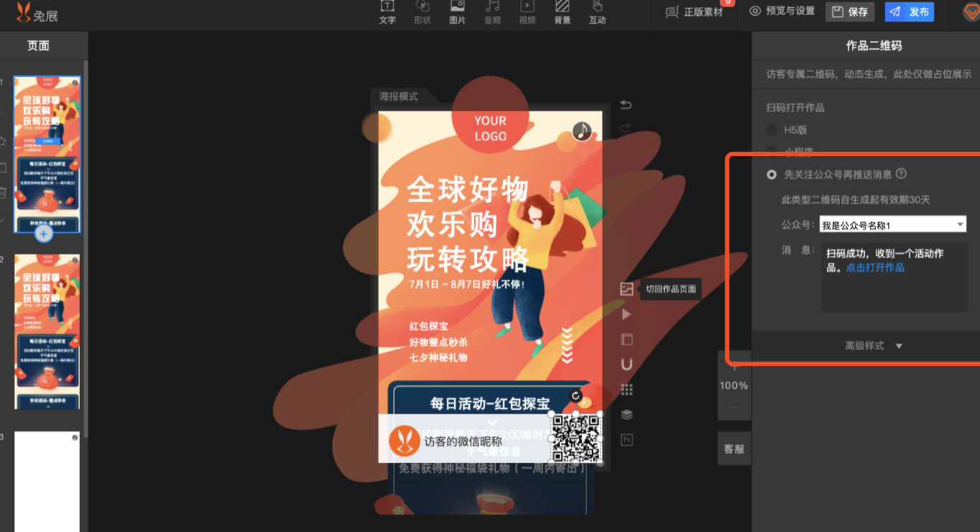Click the 7月1日－8月7日好礼不停 text

[x=467, y=285]
